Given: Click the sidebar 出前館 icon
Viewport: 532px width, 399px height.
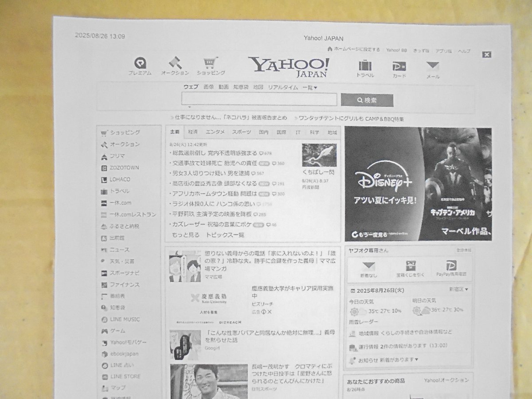Looking at the screenshot, I should [x=104, y=238].
